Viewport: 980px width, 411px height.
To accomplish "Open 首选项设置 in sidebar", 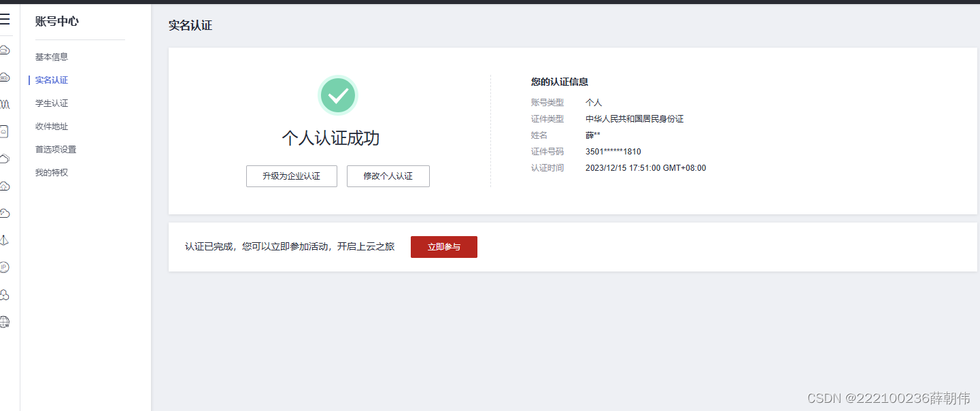I will tap(56, 150).
